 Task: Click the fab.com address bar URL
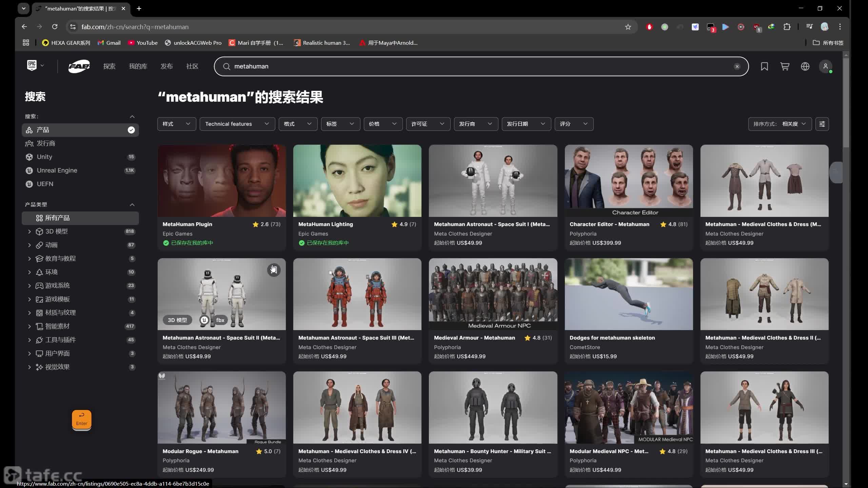pyautogui.click(x=135, y=27)
